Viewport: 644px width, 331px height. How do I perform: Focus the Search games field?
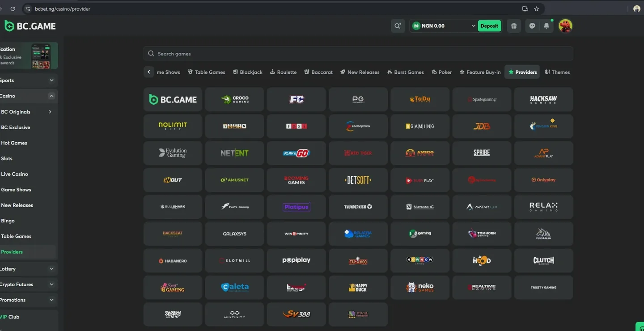[358, 54]
